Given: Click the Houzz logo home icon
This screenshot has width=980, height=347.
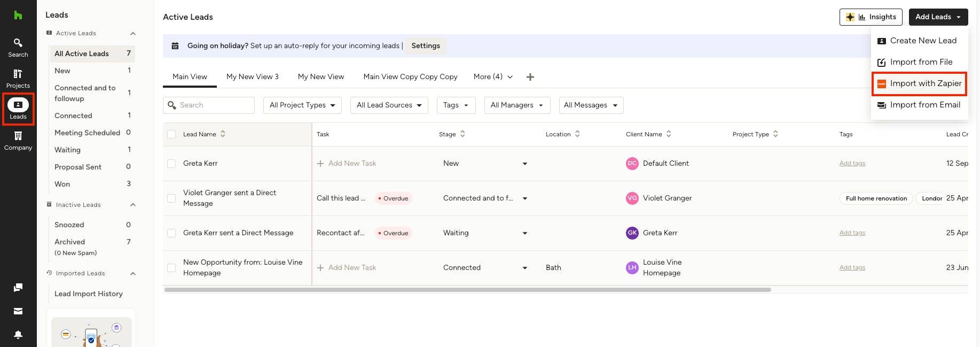Looking at the screenshot, I should coord(18,15).
